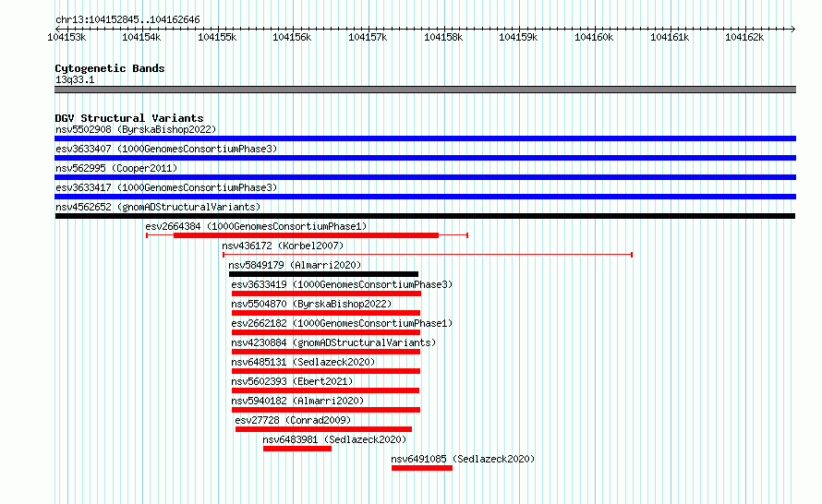Select the red bar under esv27728
Image resolution: width=822 pixels, height=504 pixels.
pos(323,429)
